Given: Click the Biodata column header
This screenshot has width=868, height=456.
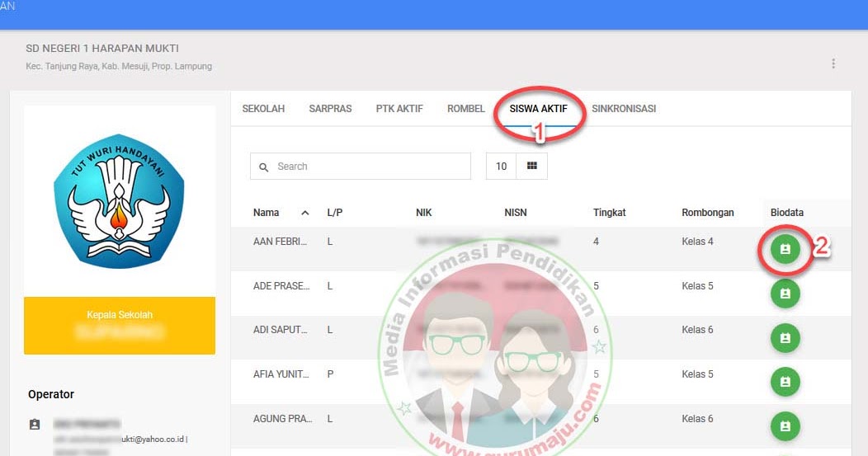Looking at the screenshot, I should [x=786, y=213].
